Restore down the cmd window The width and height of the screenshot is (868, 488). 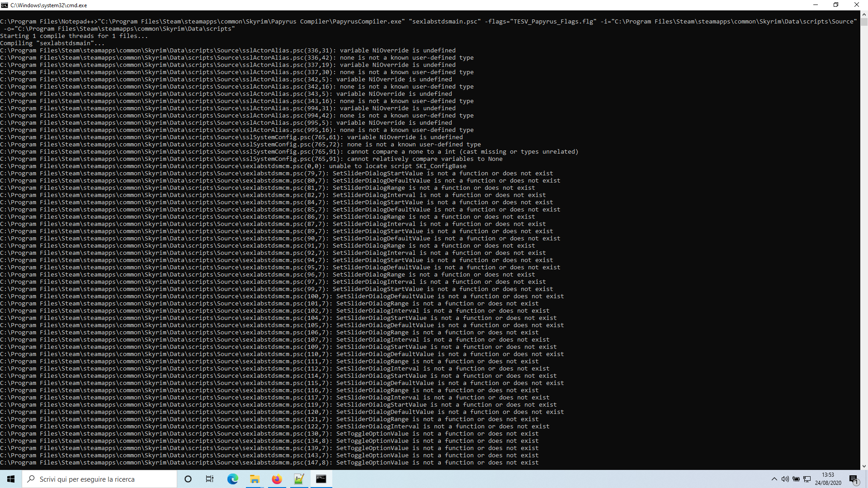click(836, 5)
